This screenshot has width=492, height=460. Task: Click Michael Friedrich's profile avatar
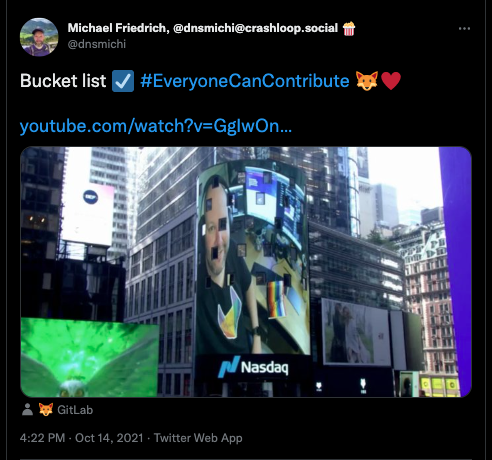[x=39, y=37]
